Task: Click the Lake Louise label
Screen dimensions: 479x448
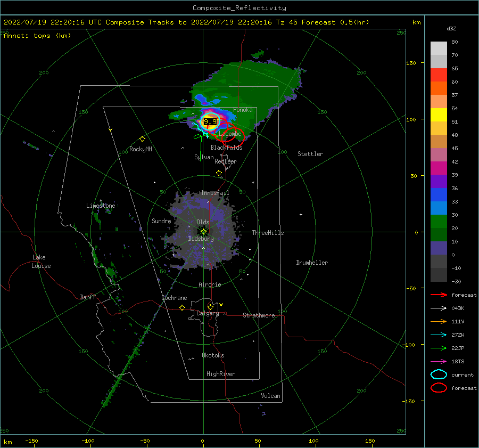Action: (x=41, y=262)
